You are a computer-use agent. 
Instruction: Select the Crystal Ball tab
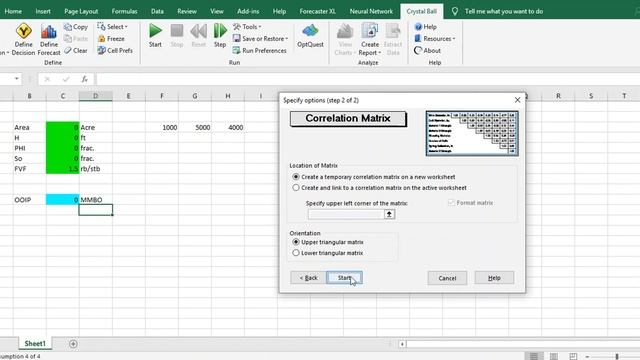(x=422, y=11)
